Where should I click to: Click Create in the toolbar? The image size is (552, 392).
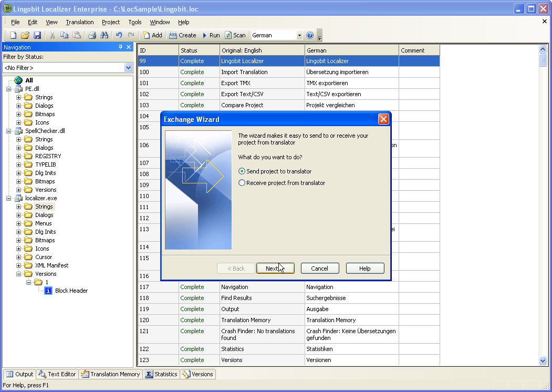pos(183,35)
